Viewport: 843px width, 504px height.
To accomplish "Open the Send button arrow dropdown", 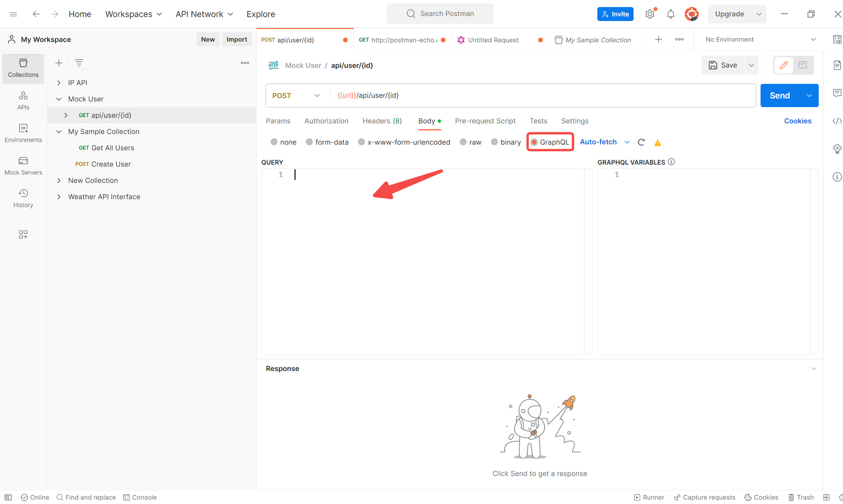I will coord(809,96).
